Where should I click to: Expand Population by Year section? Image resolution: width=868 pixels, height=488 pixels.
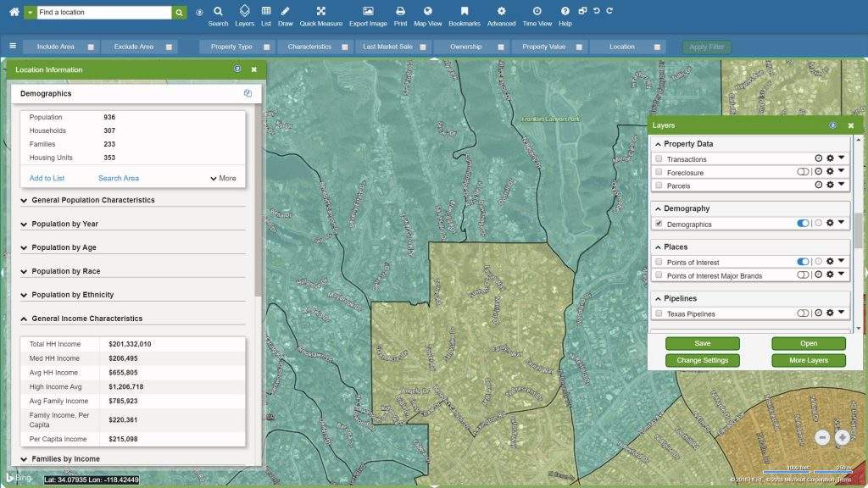(133, 224)
